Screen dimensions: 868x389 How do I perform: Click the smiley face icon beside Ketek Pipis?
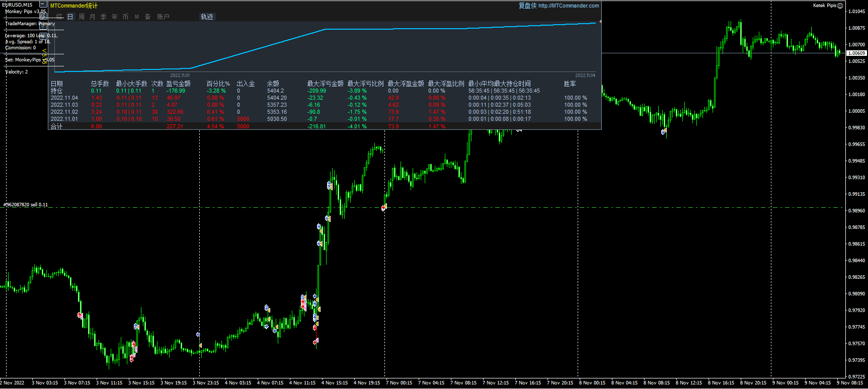coord(840,6)
